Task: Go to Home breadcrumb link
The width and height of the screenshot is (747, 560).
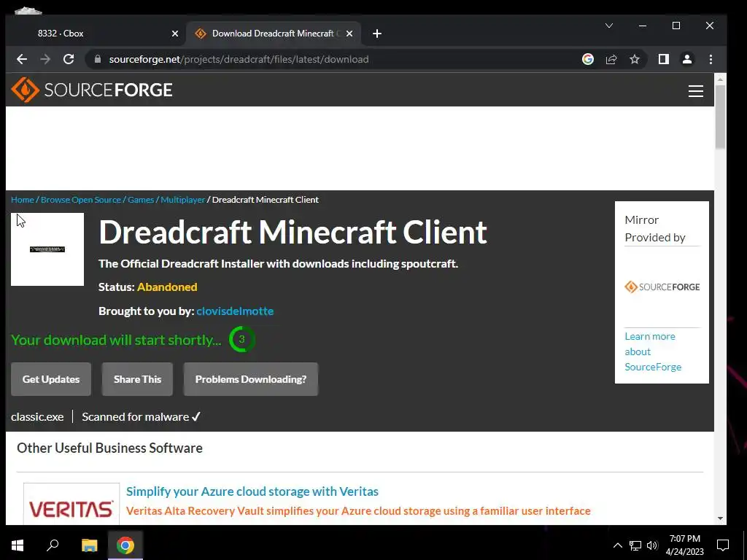Action: [x=23, y=200]
